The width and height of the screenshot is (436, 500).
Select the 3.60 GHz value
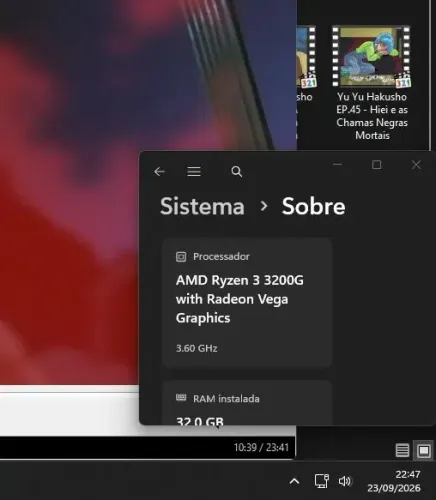point(197,348)
